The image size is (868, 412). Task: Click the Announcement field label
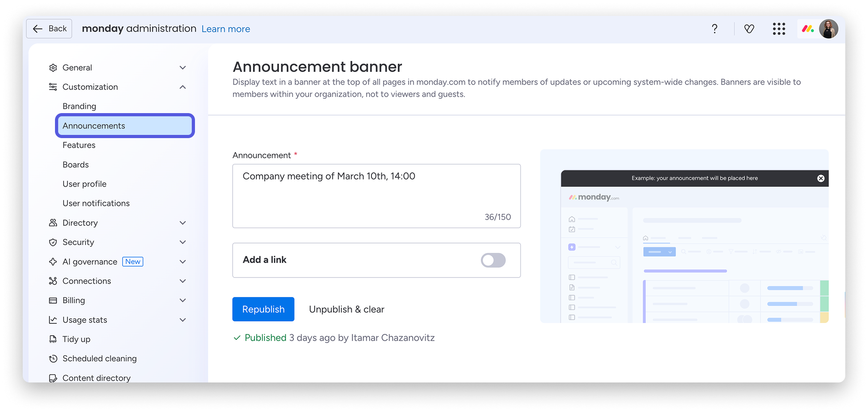(x=262, y=155)
